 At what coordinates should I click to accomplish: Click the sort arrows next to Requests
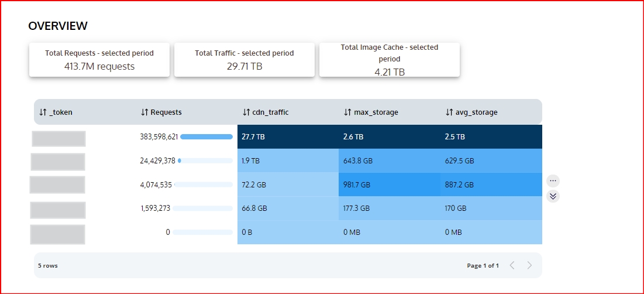144,112
